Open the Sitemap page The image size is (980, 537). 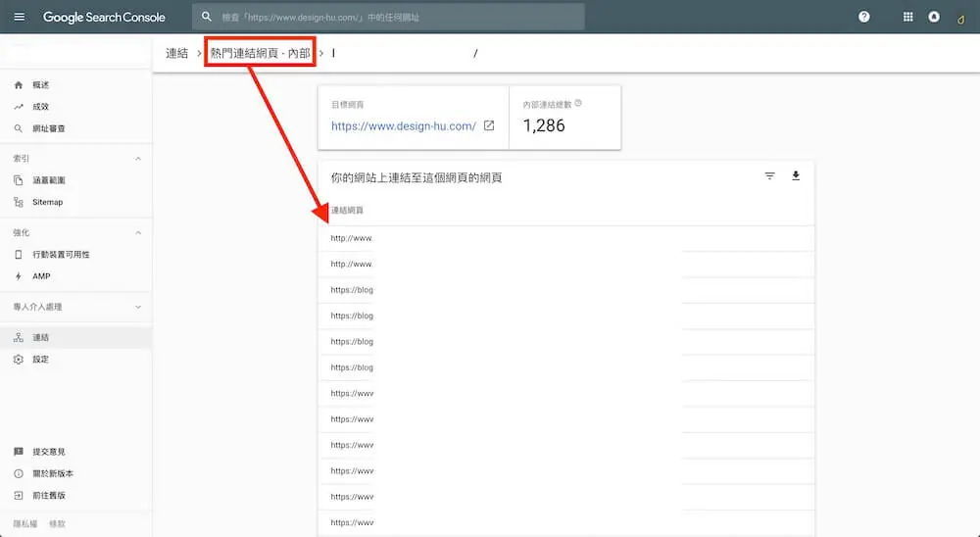(47, 203)
